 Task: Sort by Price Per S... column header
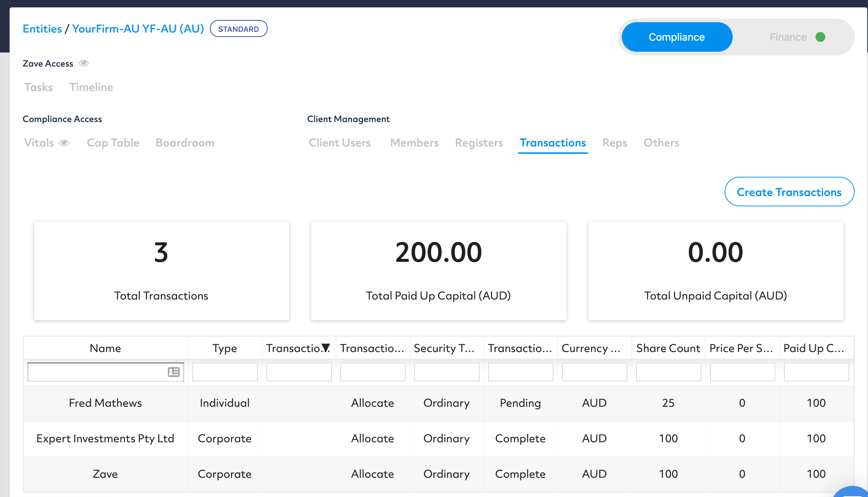[x=743, y=348]
